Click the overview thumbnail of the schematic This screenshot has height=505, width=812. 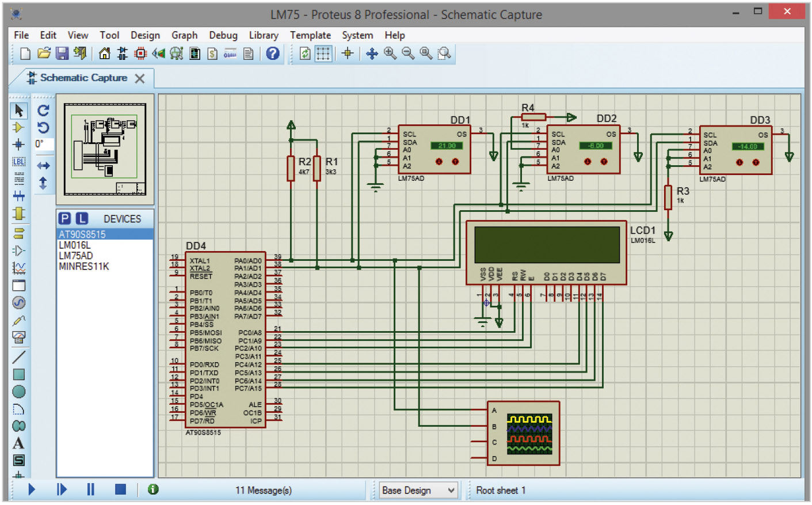(x=105, y=150)
